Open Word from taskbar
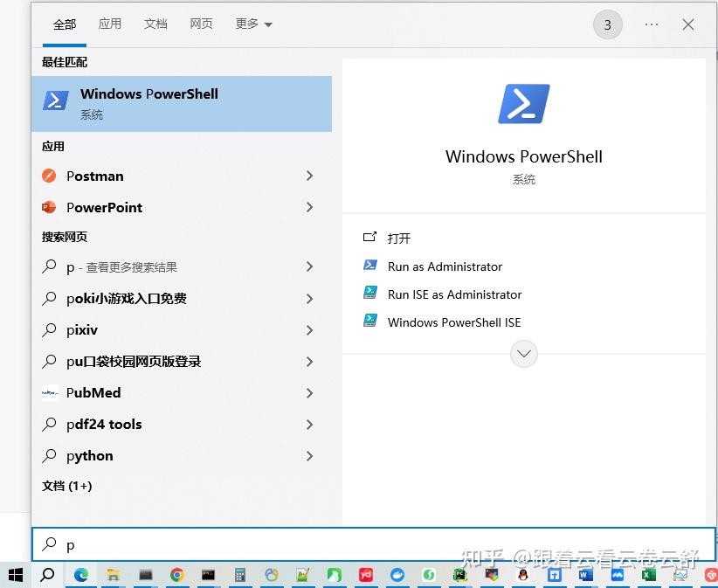 click(x=585, y=575)
